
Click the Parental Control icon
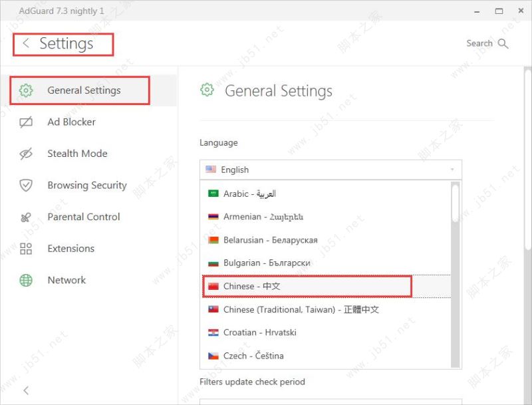pyautogui.click(x=26, y=217)
